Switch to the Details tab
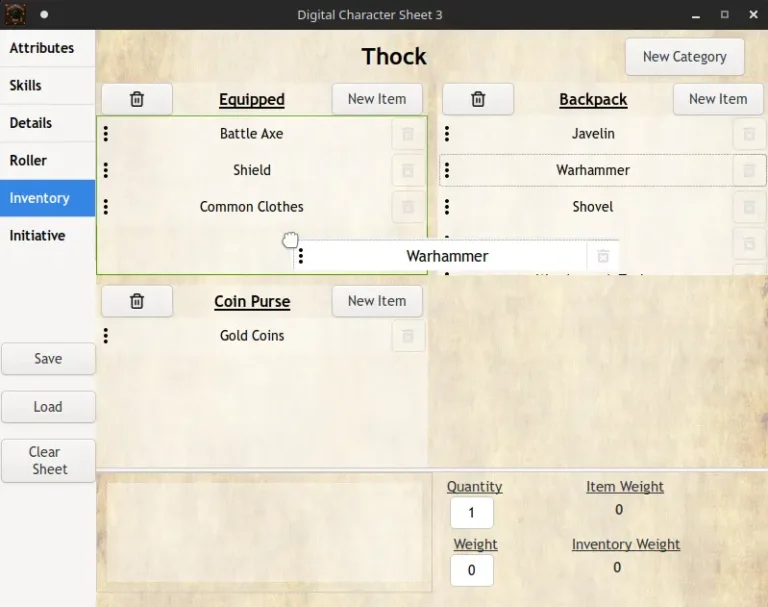 (48, 123)
